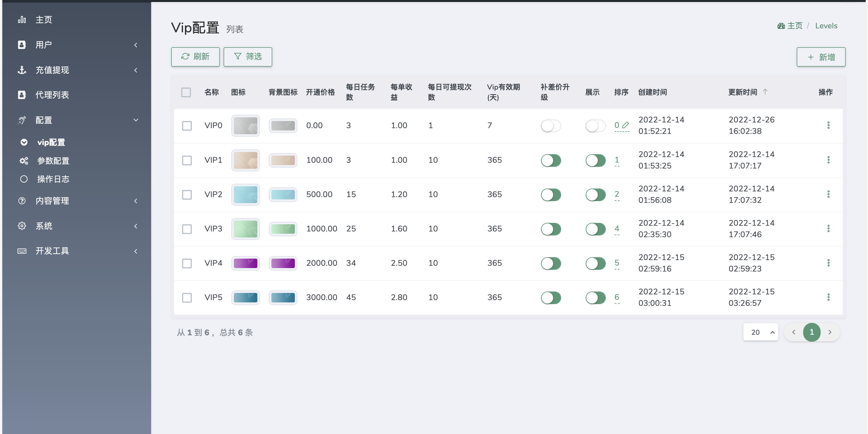Click the anchor icon beside 充值提现
Image resolution: width=868 pixels, height=434 pixels.
22,70
